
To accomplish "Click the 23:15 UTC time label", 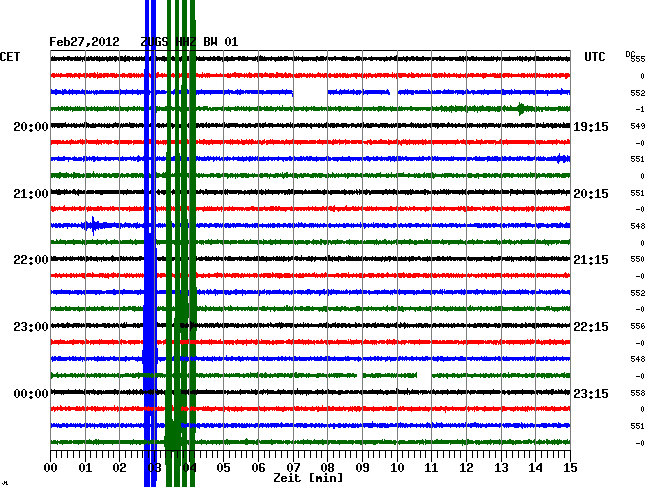I will point(591,393).
